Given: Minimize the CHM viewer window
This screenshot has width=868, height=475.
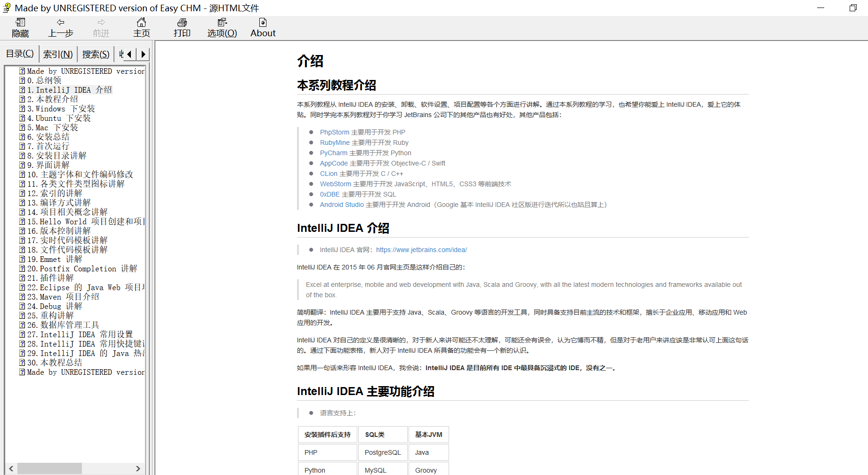Looking at the screenshot, I should pos(820,8).
